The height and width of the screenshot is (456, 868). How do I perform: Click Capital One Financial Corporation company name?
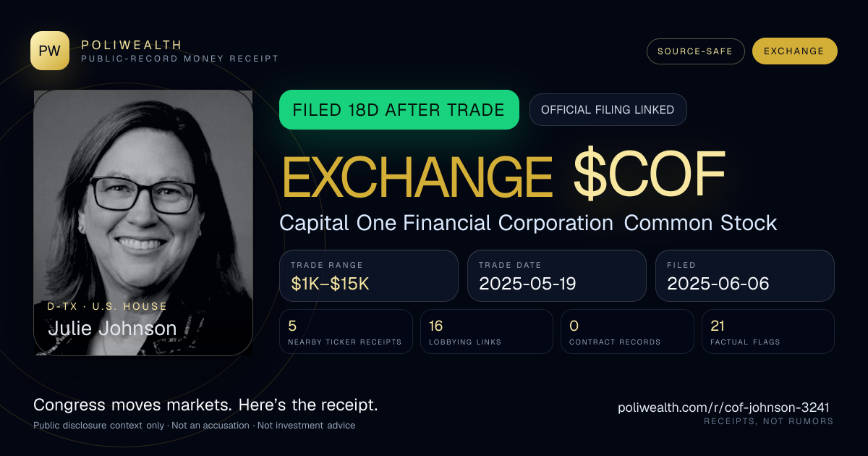point(446,223)
